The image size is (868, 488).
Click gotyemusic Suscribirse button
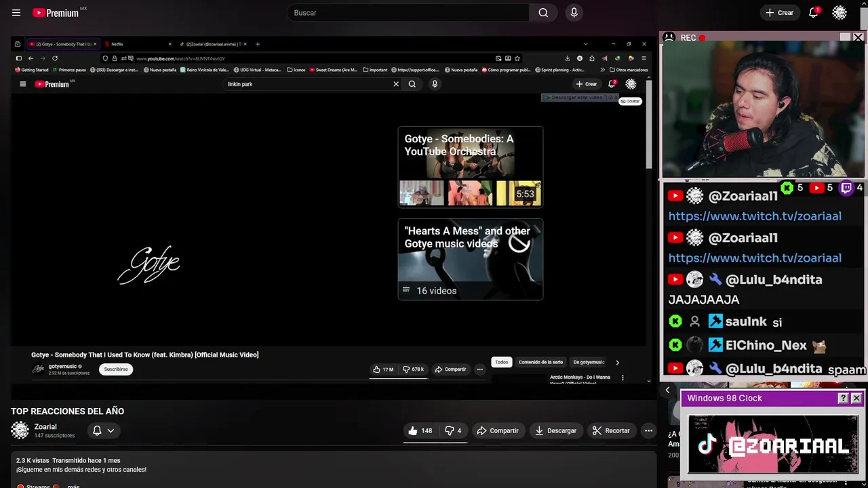[x=116, y=369]
